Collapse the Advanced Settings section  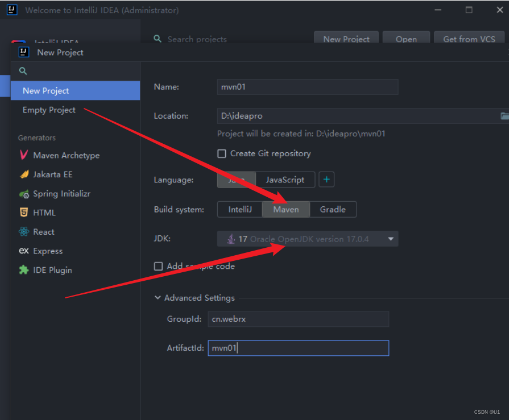click(x=158, y=298)
